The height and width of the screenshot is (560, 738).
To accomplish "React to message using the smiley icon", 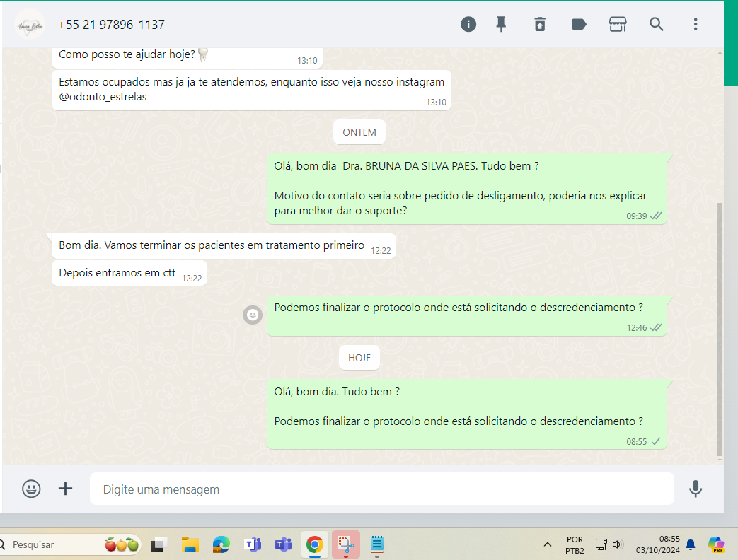I will tap(253, 315).
